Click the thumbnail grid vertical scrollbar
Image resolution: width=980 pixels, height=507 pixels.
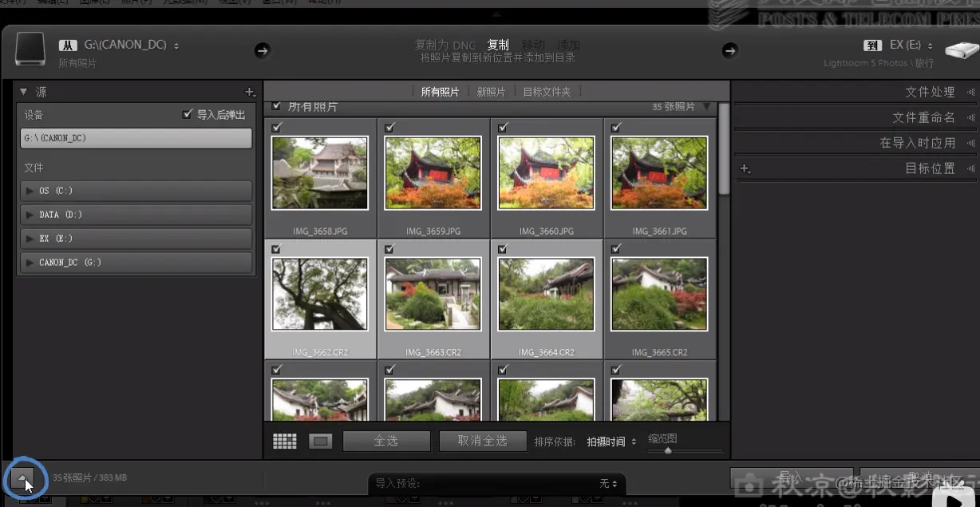coord(724,149)
